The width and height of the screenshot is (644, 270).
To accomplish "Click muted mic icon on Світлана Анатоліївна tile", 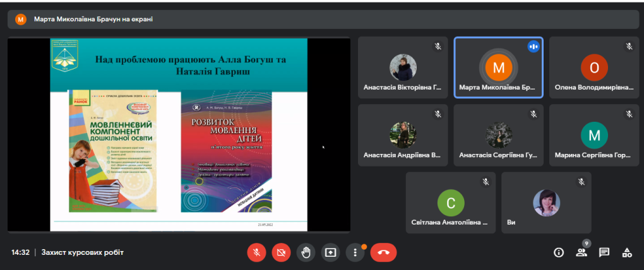I will (x=486, y=182).
